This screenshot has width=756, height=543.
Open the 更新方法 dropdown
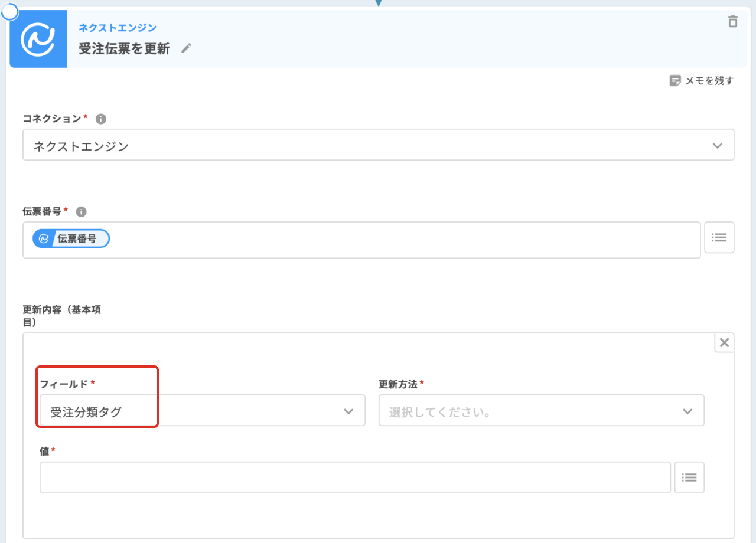click(541, 411)
